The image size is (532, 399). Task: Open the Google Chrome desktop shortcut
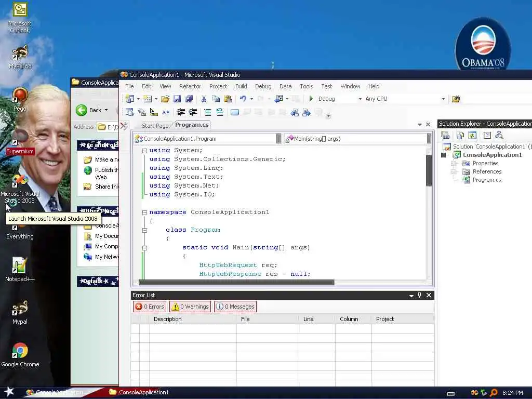coord(20,355)
